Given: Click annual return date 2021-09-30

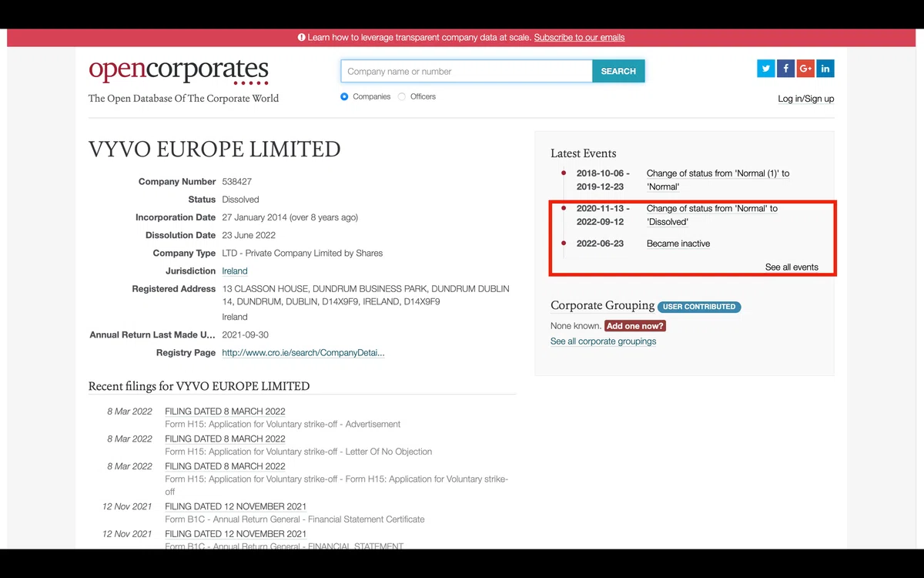Looking at the screenshot, I should click(245, 335).
